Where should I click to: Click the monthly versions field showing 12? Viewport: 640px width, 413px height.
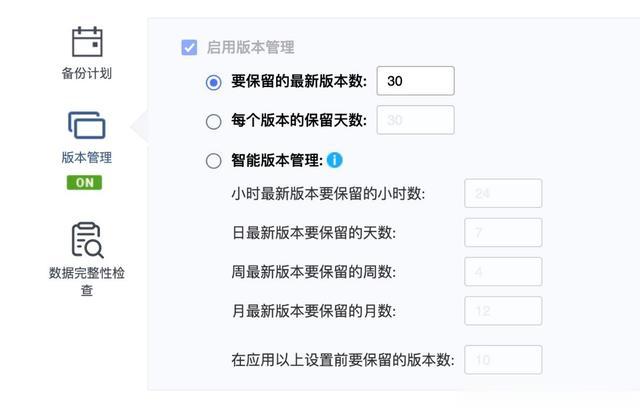[503, 311]
